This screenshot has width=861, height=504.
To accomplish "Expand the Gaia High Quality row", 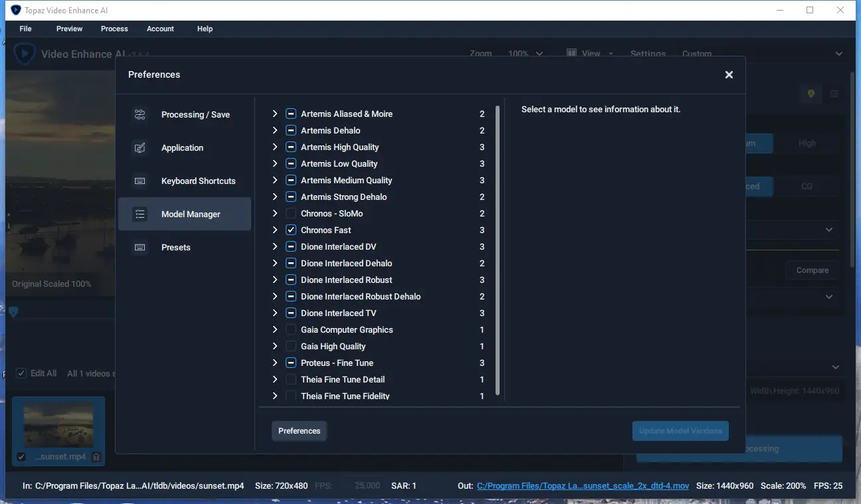I will [275, 346].
